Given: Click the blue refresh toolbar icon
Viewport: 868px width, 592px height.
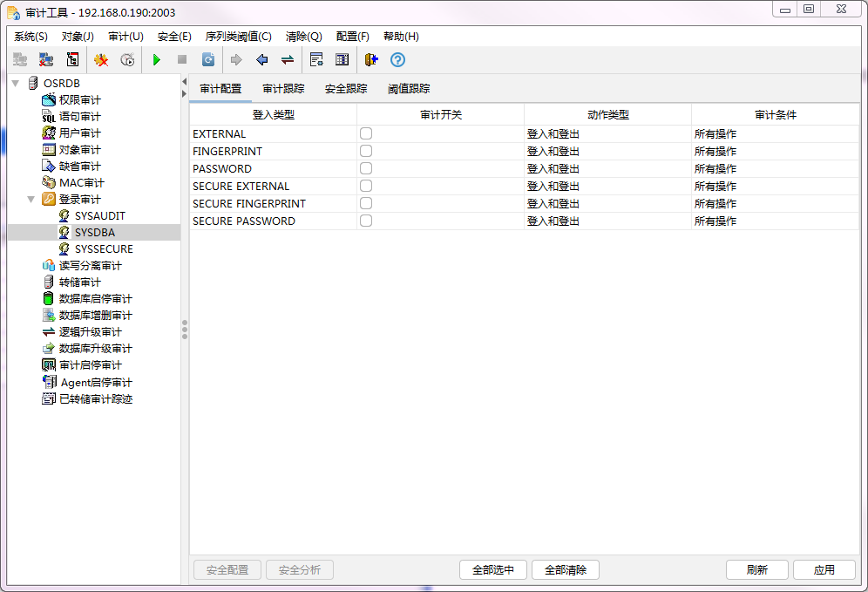Looking at the screenshot, I should 207,59.
